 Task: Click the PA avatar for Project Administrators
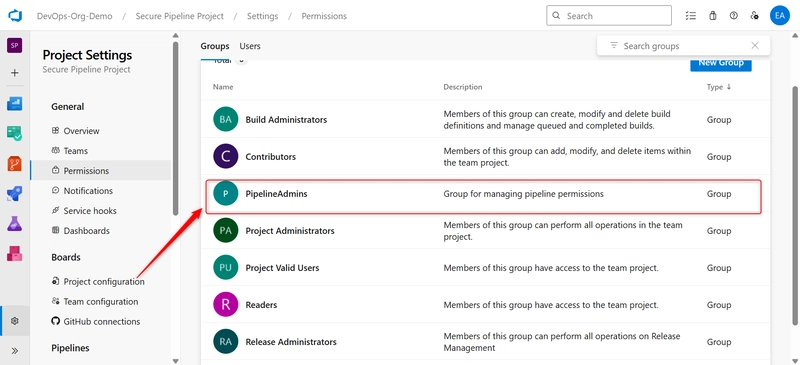pyautogui.click(x=226, y=231)
